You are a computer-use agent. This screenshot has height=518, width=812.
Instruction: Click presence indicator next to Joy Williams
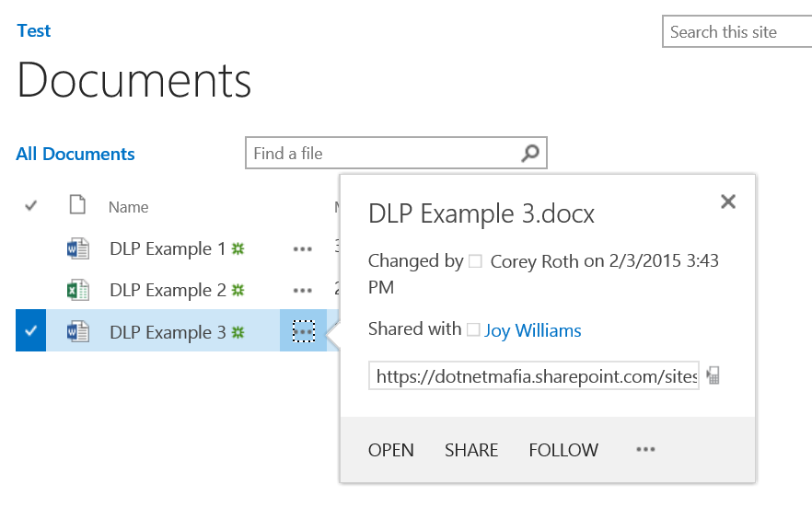[473, 329]
